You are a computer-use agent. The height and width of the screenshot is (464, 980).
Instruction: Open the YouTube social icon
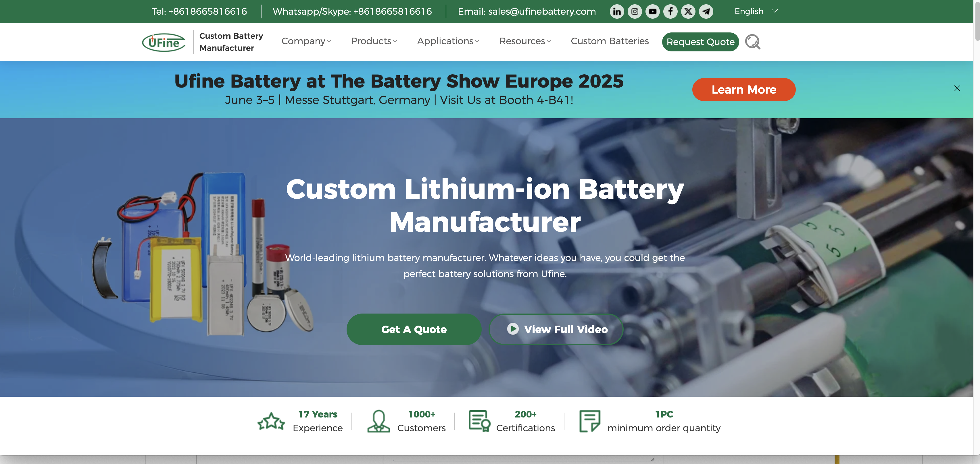click(652, 11)
